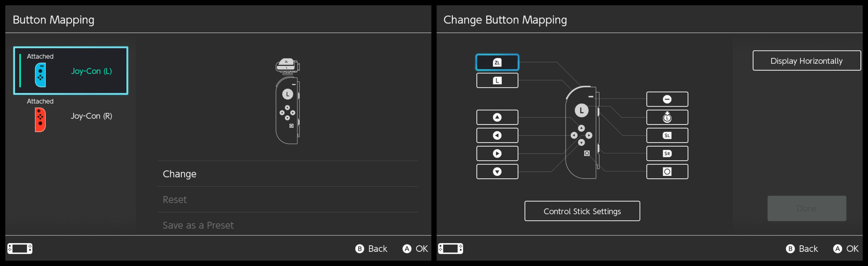Screen dimensions: 868x266
Task: Select Joy-Con (R) in the controller list
Action: [x=71, y=116]
